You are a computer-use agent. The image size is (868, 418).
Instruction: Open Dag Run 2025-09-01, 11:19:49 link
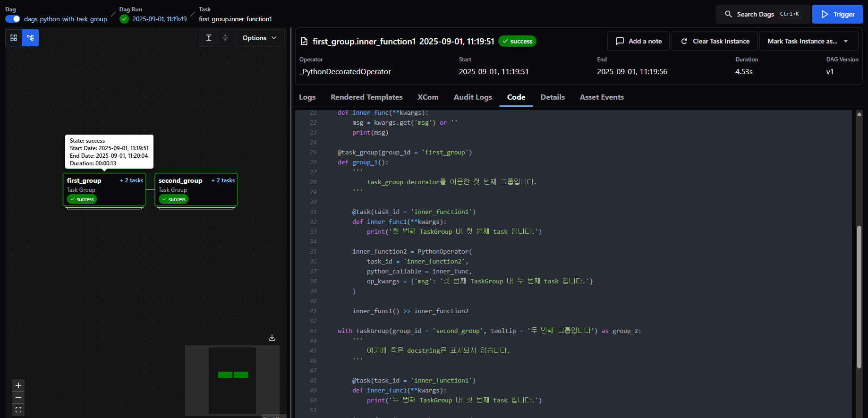pyautogui.click(x=159, y=19)
